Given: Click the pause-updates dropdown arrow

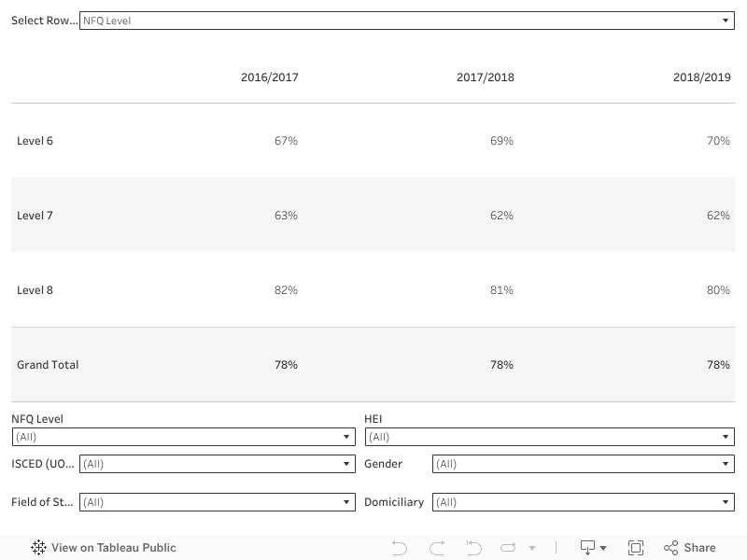Looking at the screenshot, I should click(x=532, y=549).
